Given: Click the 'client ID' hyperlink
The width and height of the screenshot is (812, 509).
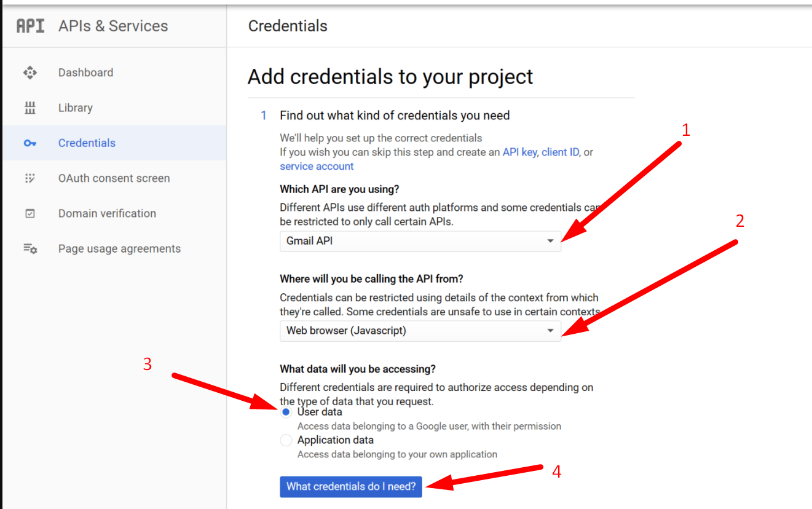Looking at the screenshot, I should click(560, 152).
